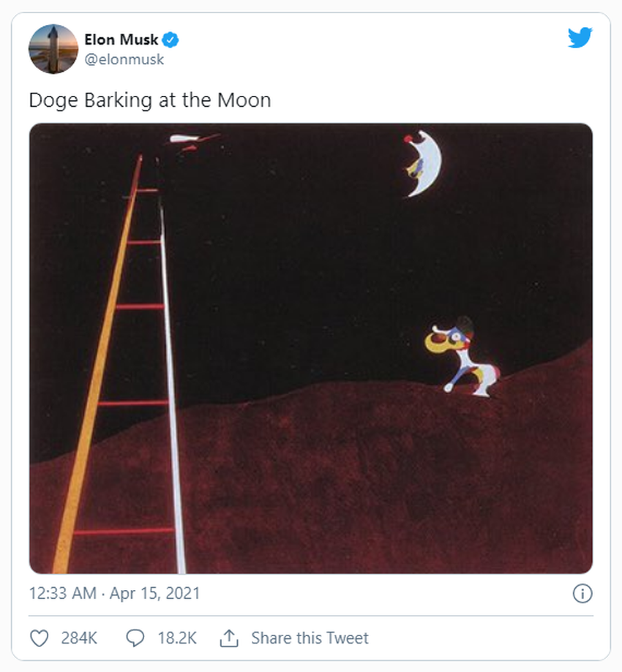The image size is (622, 672).
Task: Click the crescent moon in the painting
Action: [x=426, y=164]
